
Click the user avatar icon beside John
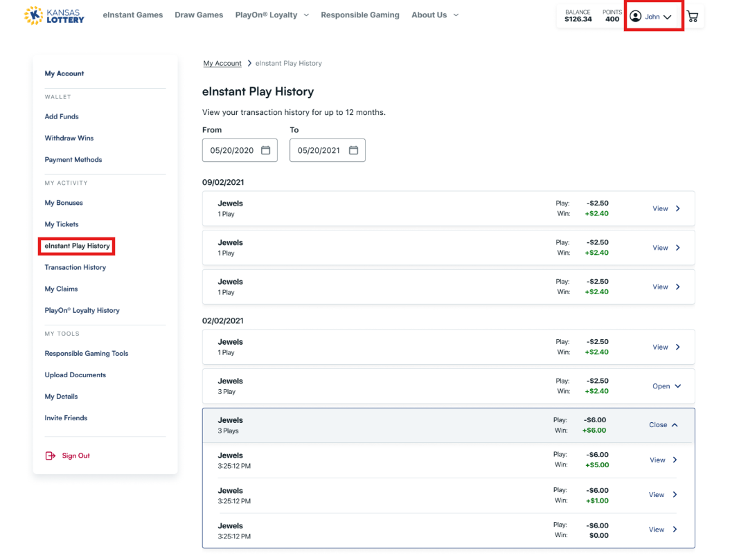[635, 17]
